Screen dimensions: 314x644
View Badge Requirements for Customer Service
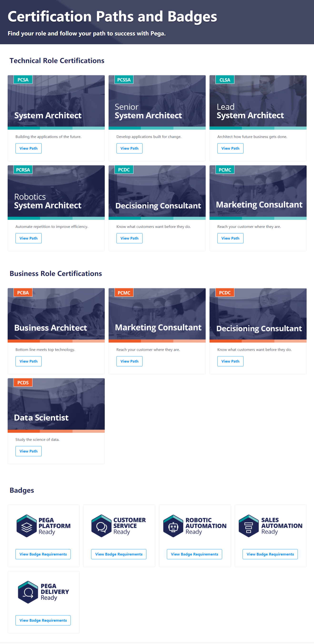(119, 554)
